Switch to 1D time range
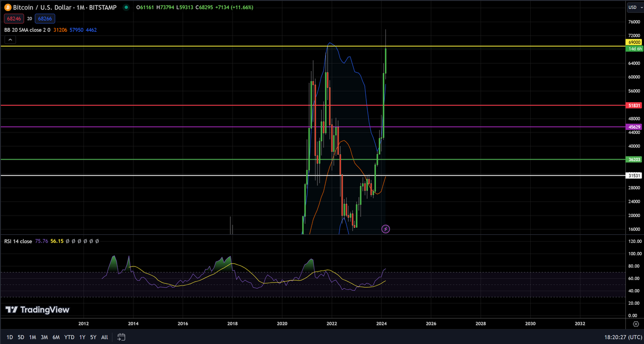This screenshot has width=644, height=344. pos(10,337)
